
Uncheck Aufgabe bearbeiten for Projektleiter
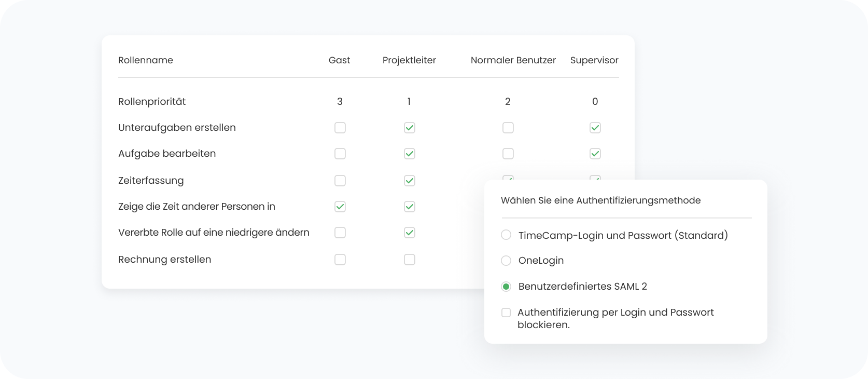pyautogui.click(x=409, y=154)
